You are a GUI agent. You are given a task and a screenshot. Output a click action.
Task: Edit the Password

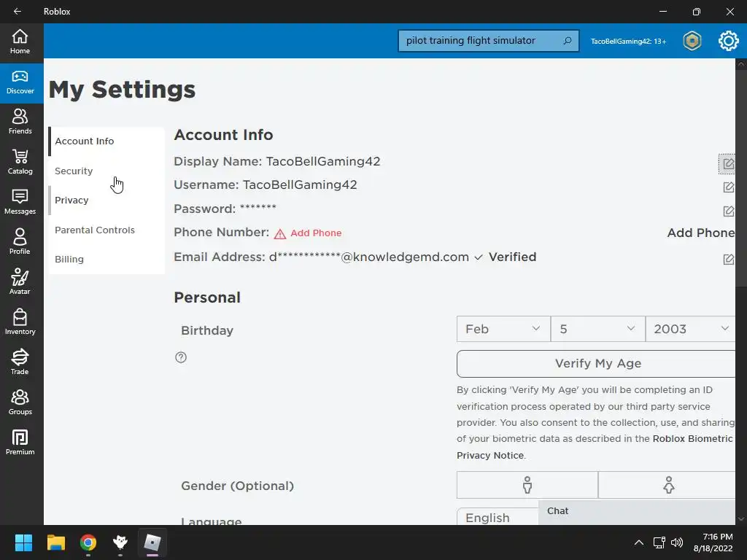[x=728, y=211]
